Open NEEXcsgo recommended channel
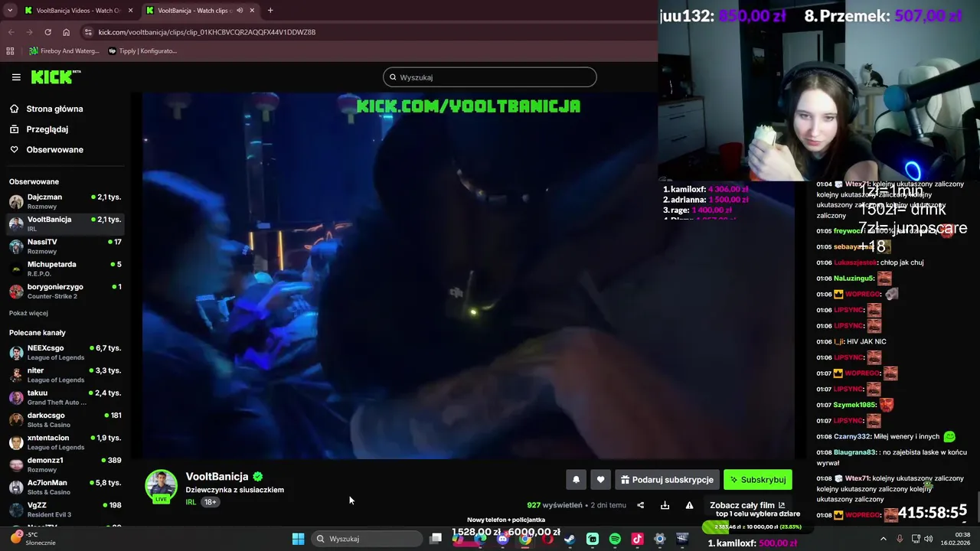 point(65,352)
